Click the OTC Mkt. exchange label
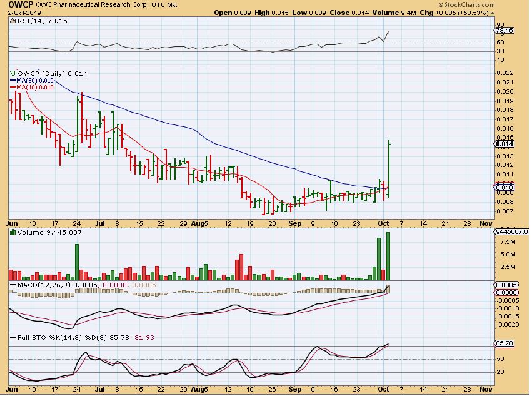 [x=165, y=5]
